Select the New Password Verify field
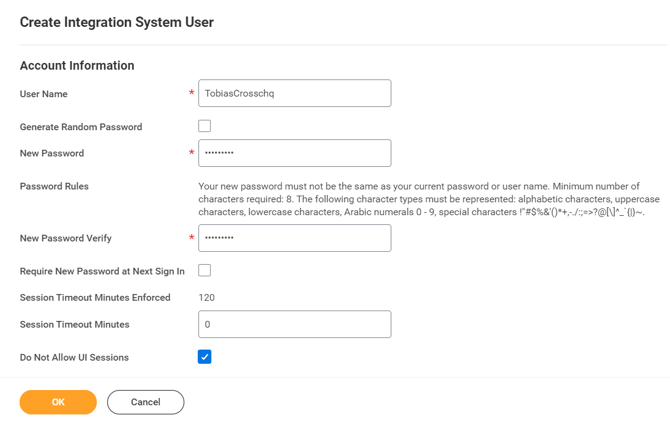The width and height of the screenshot is (670, 423). pos(294,238)
